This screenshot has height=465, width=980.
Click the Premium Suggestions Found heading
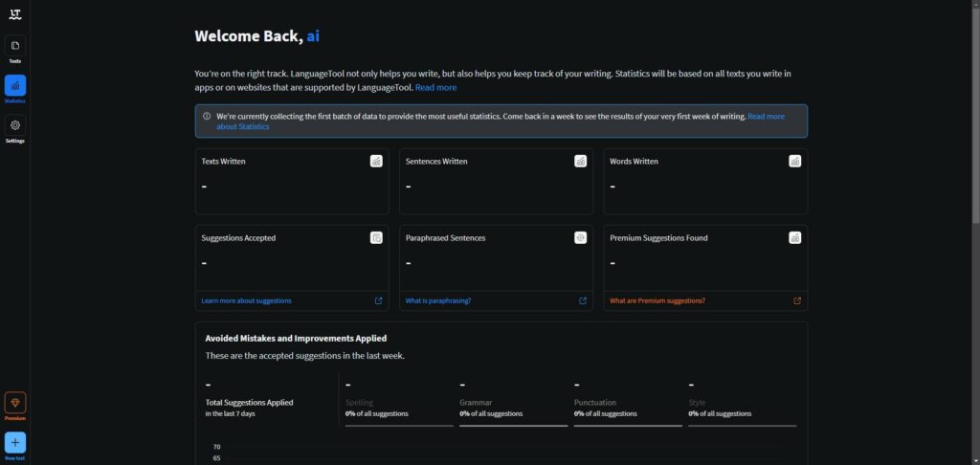coord(658,238)
